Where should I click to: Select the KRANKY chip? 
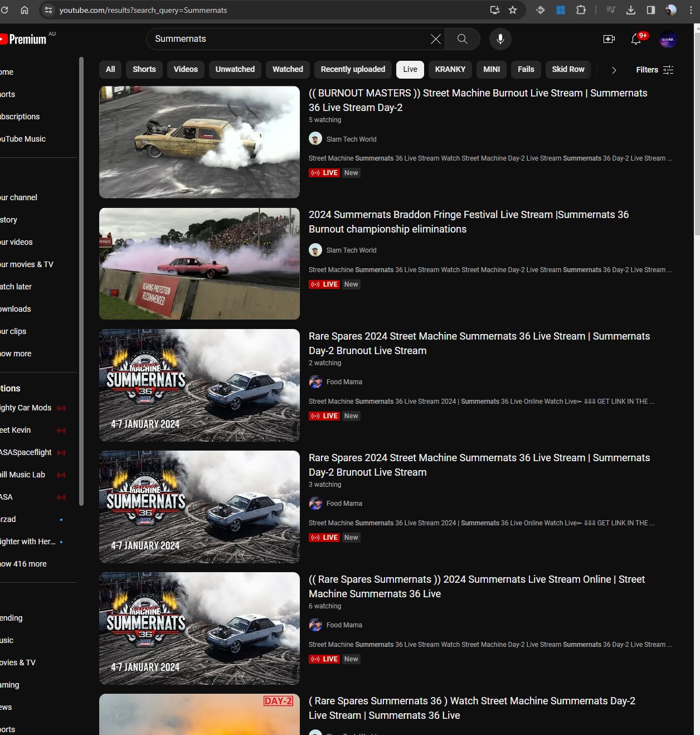click(x=450, y=69)
